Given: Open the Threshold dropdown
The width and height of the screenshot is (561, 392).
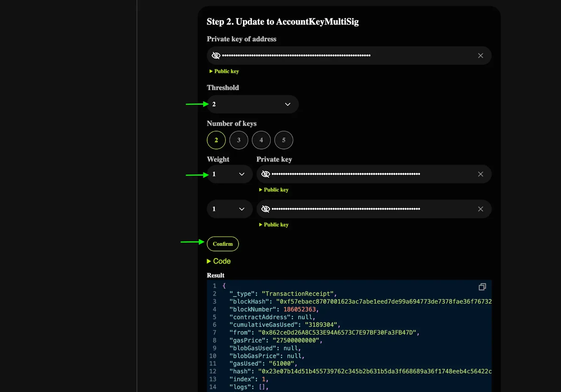Looking at the screenshot, I should [252, 104].
